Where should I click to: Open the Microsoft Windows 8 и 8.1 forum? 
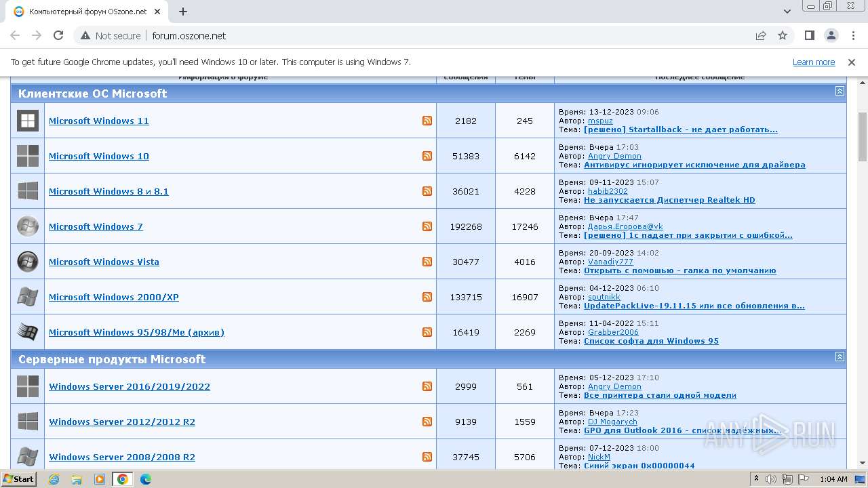tap(108, 191)
